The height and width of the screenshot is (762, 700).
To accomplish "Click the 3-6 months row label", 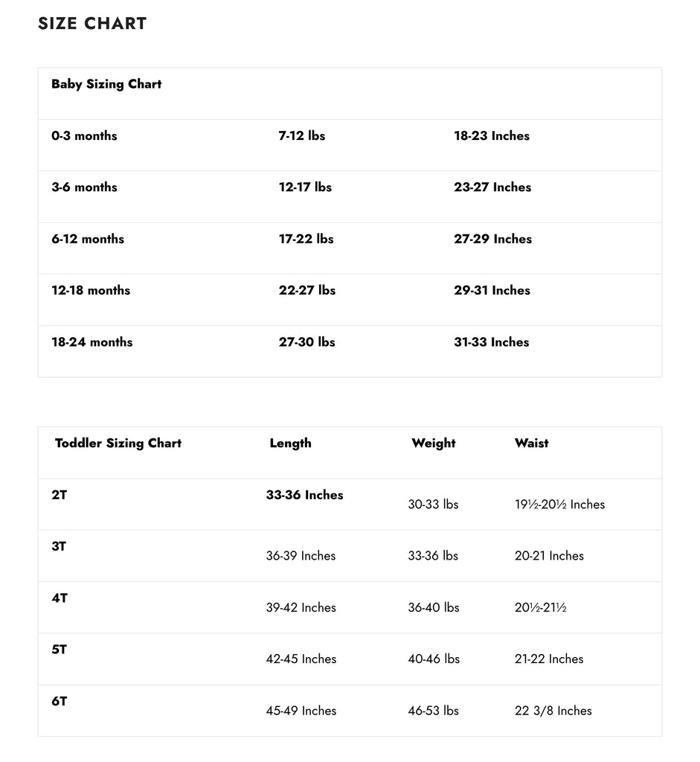I will coord(84,188).
